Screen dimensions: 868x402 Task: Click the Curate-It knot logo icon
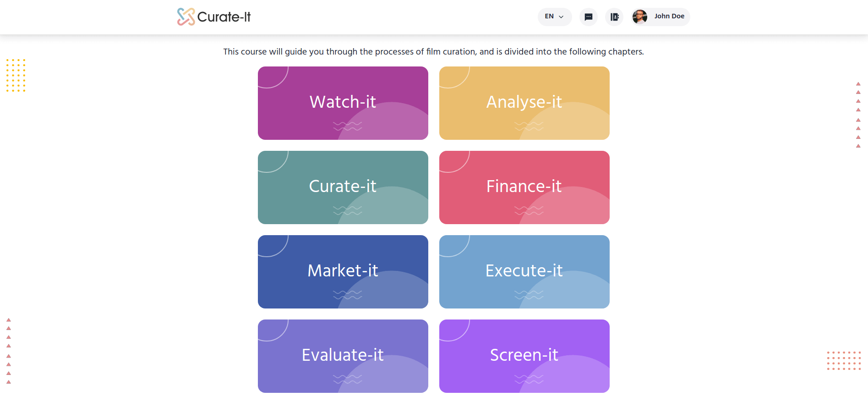coord(186,17)
